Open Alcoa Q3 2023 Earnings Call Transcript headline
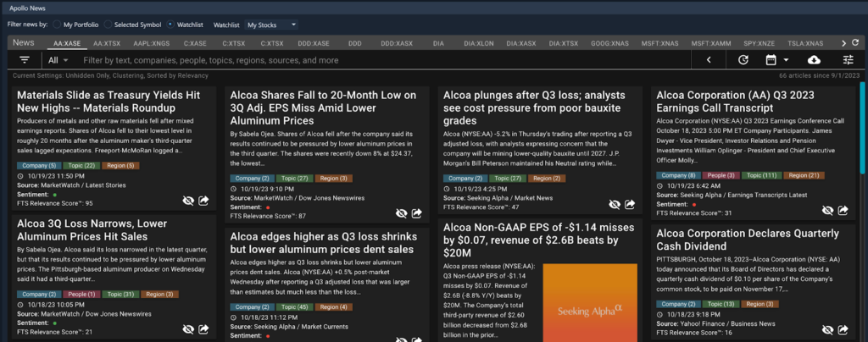Image resolution: width=868 pixels, height=342 pixels. (735, 102)
